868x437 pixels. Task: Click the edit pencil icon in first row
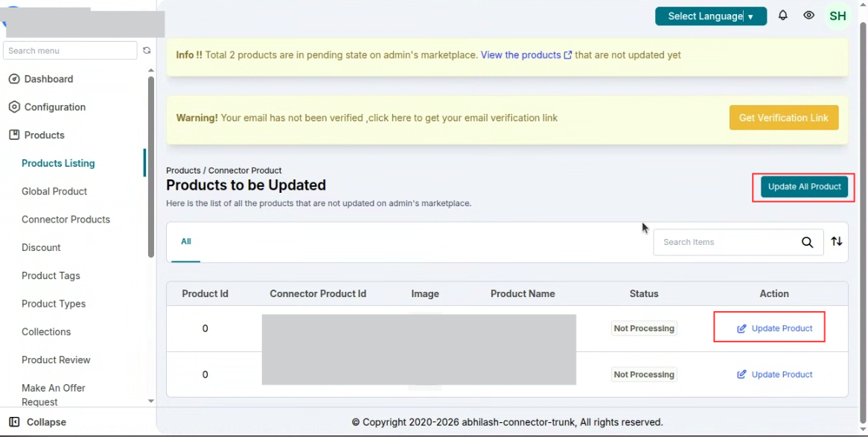tap(741, 328)
